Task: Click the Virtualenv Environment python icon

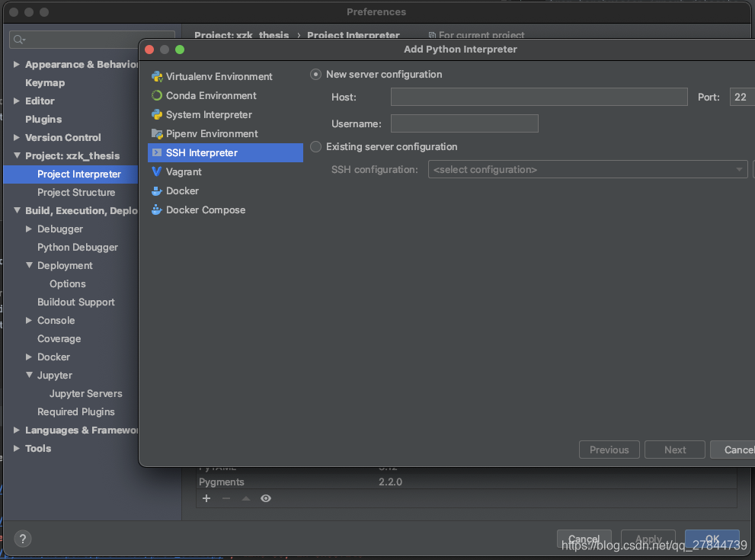Action: [157, 76]
